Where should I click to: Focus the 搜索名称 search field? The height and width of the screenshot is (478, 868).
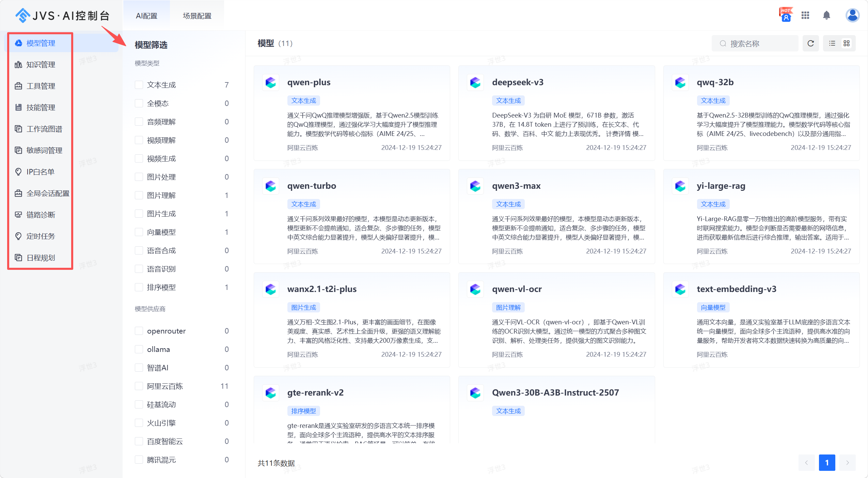[755, 43]
